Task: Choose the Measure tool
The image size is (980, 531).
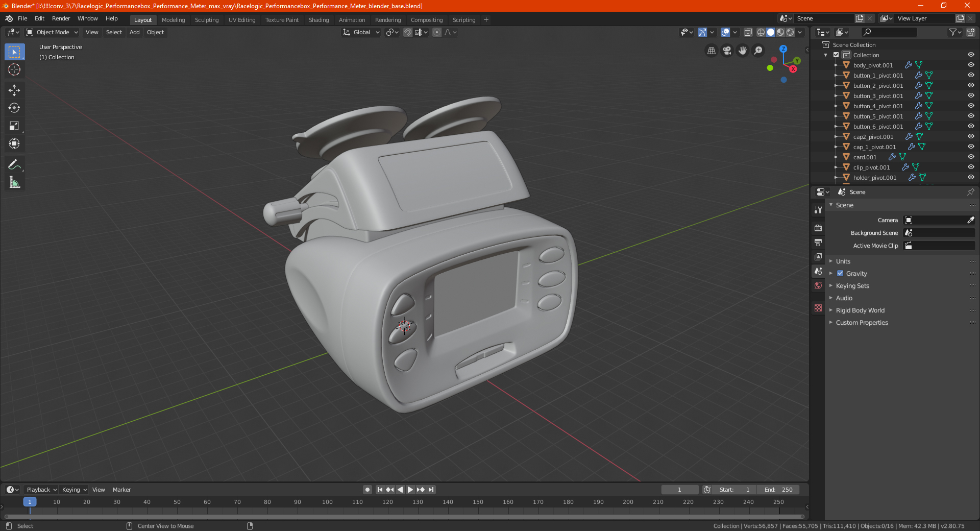Action: [x=14, y=182]
